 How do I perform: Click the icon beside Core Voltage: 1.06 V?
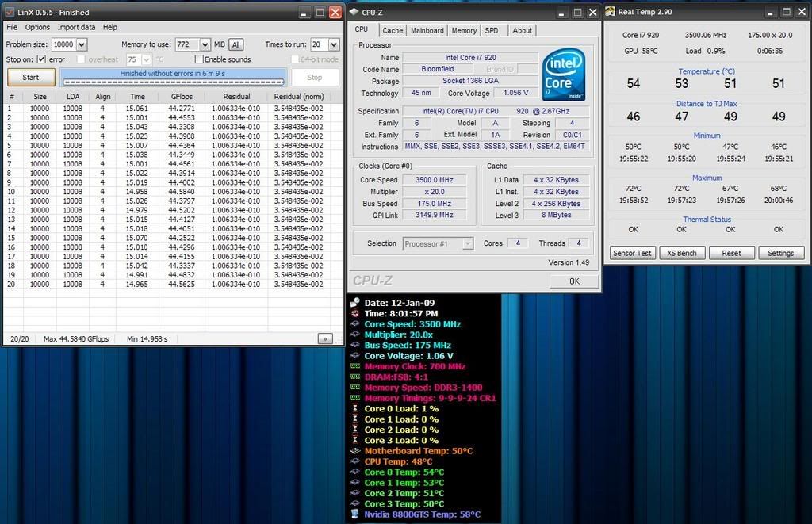[x=354, y=356]
